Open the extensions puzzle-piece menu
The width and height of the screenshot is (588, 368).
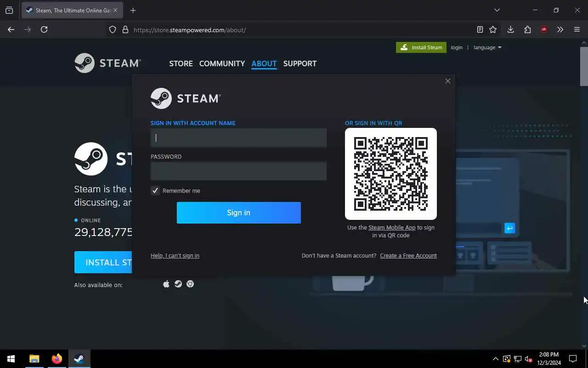[527, 29]
